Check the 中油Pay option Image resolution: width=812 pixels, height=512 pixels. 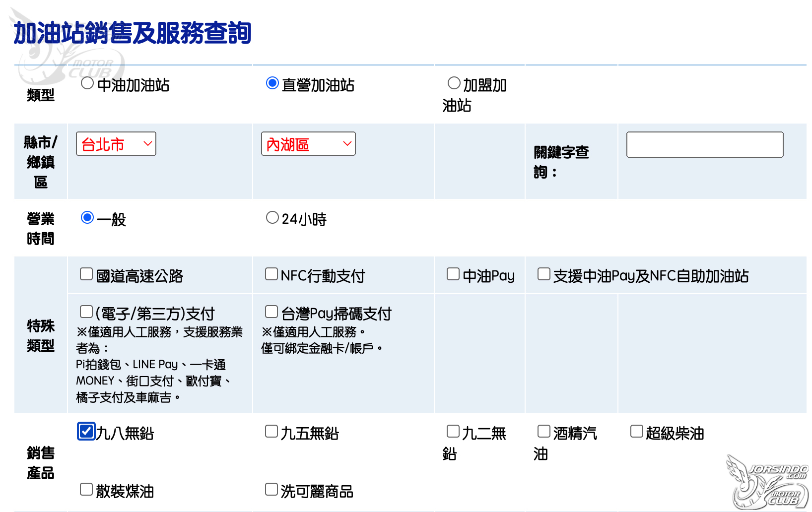tap(453, 274)
